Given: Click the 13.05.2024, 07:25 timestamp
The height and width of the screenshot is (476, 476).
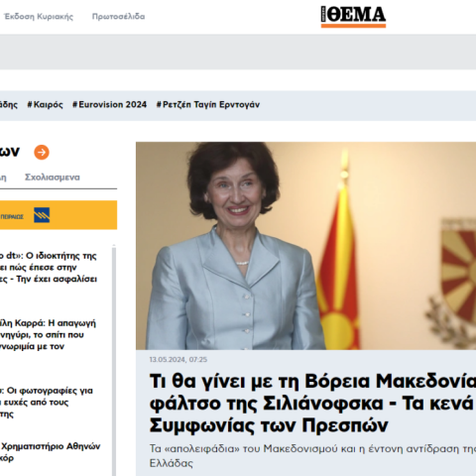Looking at the screenshot, I should pyautogui.click(x=178, y=359).
